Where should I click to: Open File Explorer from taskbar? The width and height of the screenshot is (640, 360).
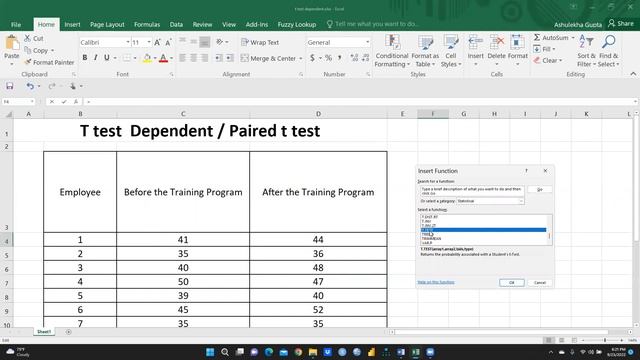click(313, 352)
